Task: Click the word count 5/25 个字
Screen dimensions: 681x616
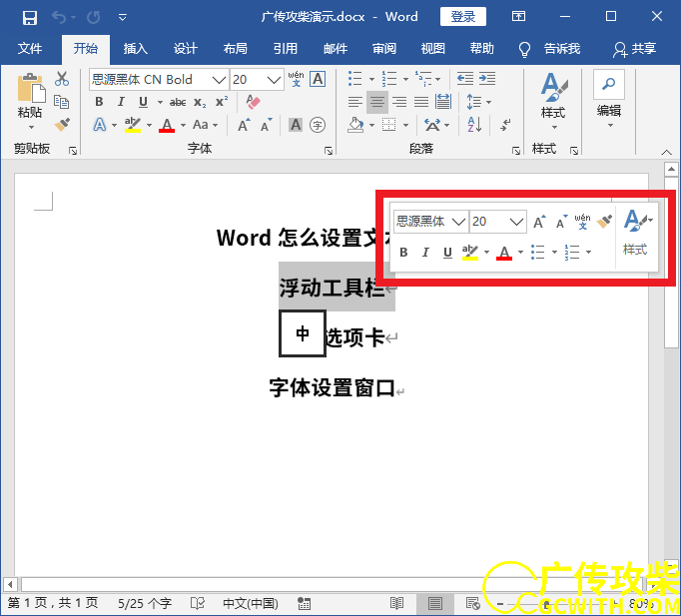Action: click(145, 603)
